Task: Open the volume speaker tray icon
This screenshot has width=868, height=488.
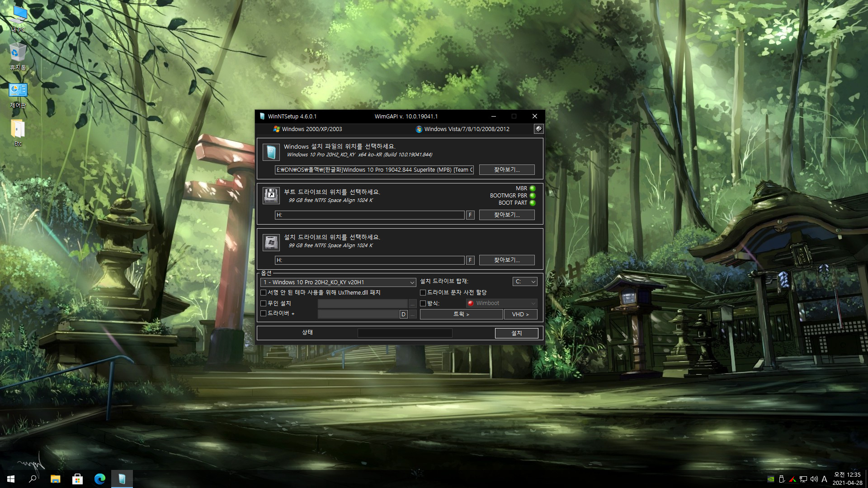Action: 814,479
